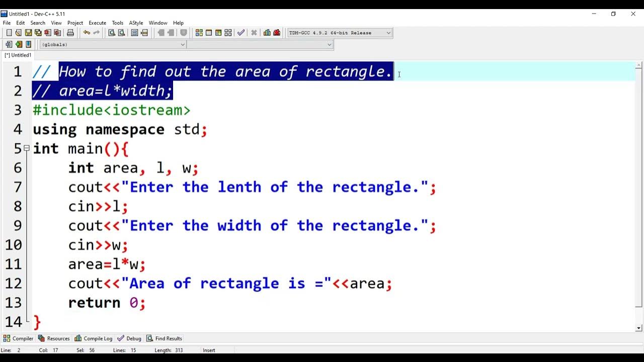Click the gray Stop execution X icon
Viewport: 644px width, 362px height.
click(x=254, y=33)
